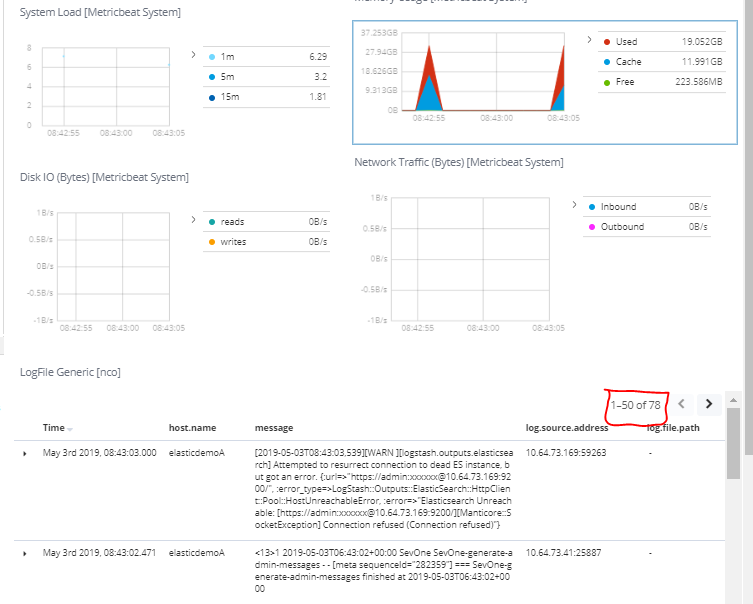This screenshot has height=604, width=753.
Task: Click the host.name column header
Action: point(192,428)
